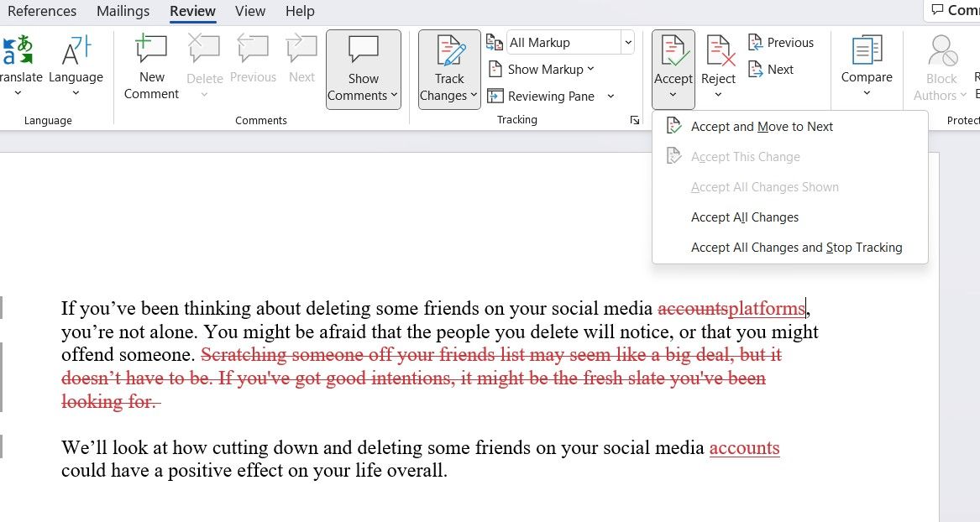Image resolution: width=980 pixels, height=522 pixels.
Task: Expand the Compare dropdown arrow
Action: pyautogui.click(x=867, y=94)
